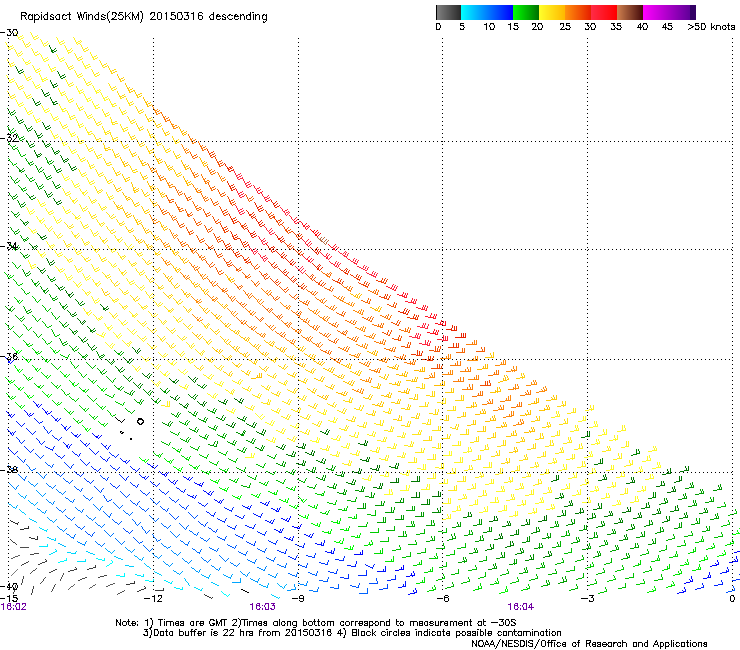The image size is (740, 650).
Task: Click the -3 longitude axis label
Action: [587, 599]
